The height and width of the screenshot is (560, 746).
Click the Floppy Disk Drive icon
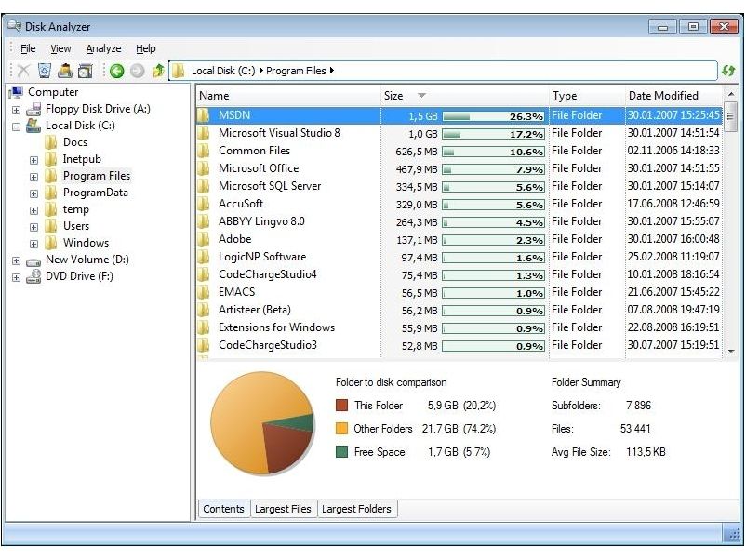pyautogui.click(x=33, y=109)
